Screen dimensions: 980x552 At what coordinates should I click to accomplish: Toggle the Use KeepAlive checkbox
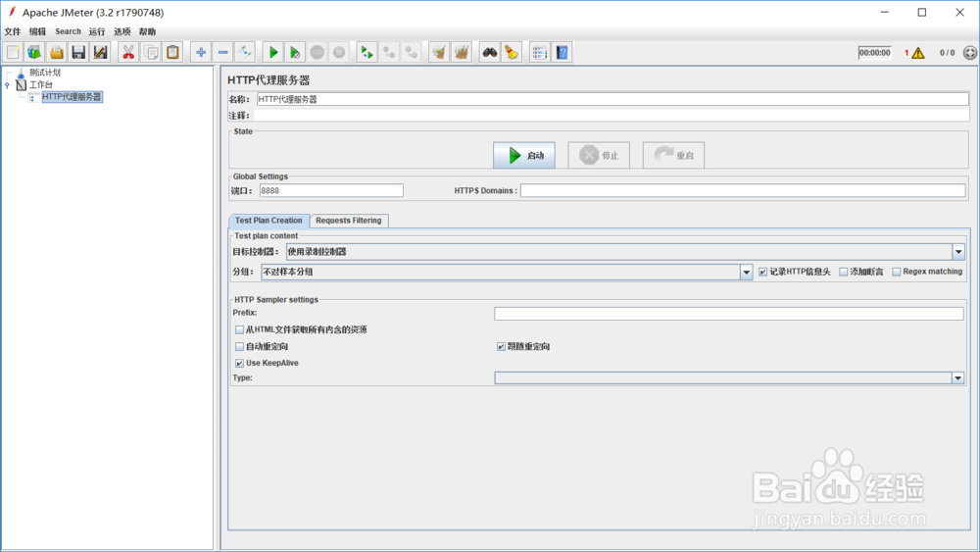pos(239,363)
